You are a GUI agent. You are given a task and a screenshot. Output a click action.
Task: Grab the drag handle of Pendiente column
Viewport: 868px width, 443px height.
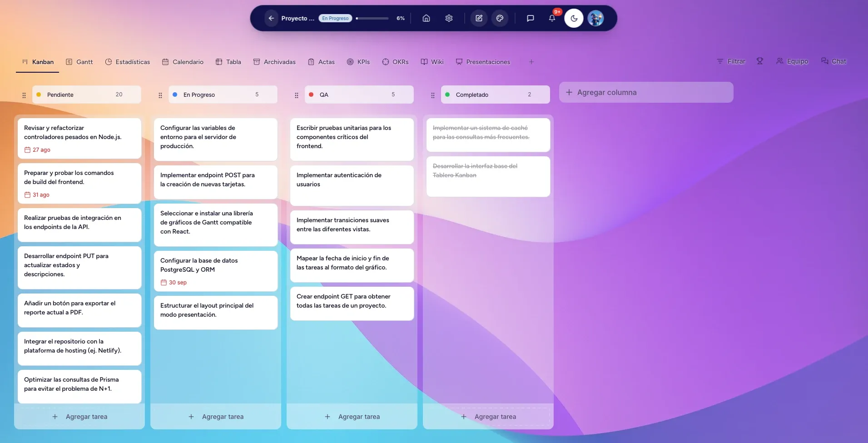24,95
